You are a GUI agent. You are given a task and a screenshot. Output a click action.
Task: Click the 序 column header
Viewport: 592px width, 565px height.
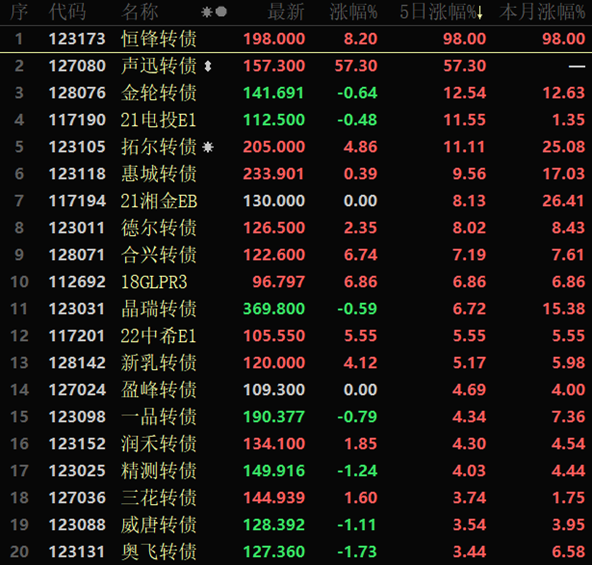click(x=19, y=12)
